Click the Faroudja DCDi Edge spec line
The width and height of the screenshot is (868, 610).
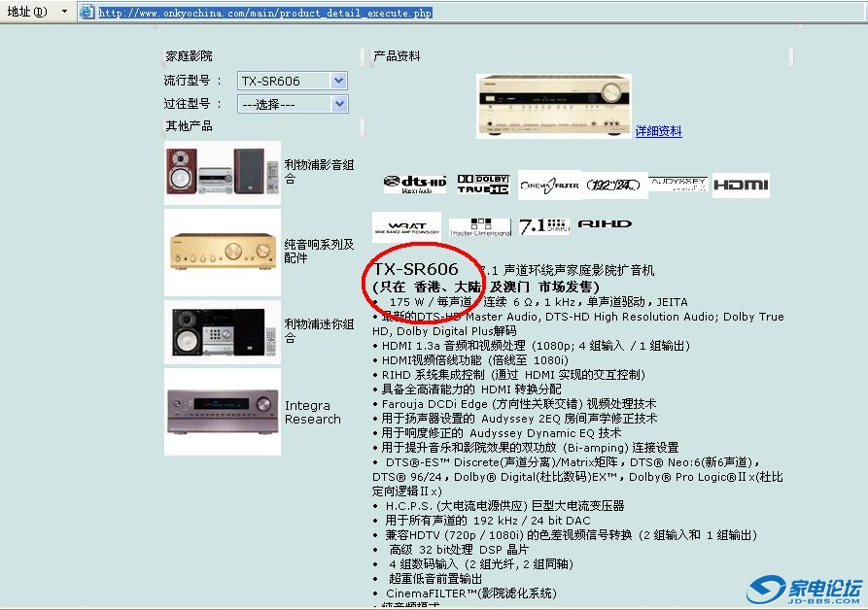coord(515,404)
